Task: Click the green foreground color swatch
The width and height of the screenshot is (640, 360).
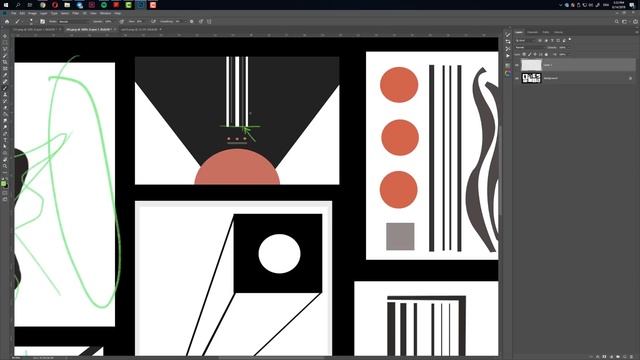Action: (4, 183)
